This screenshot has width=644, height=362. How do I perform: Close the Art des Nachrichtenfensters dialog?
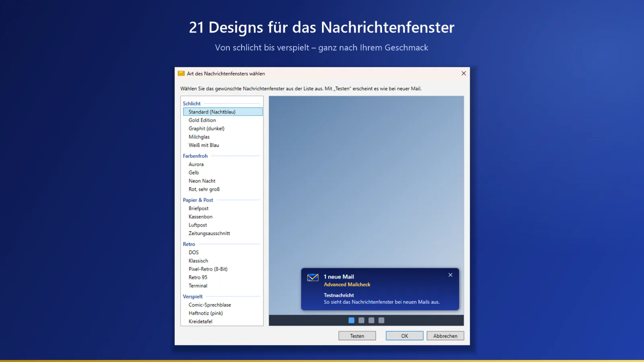pos(464,73)
